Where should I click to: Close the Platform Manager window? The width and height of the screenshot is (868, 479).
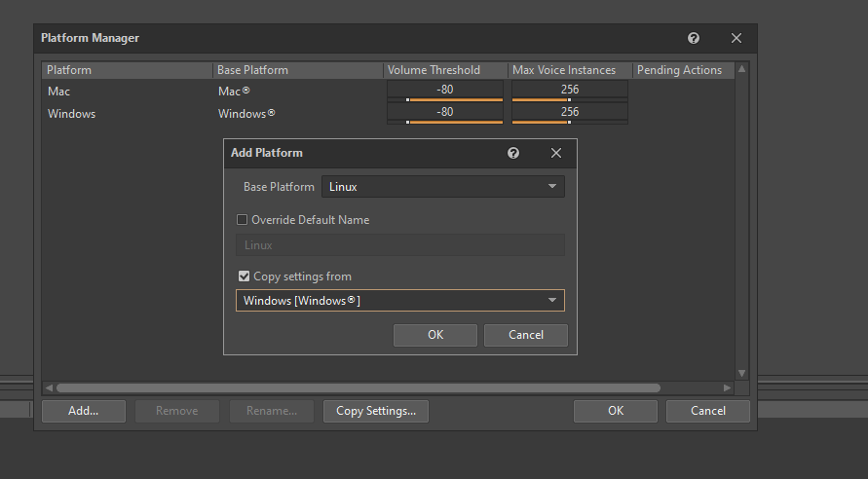pos(736,38)
